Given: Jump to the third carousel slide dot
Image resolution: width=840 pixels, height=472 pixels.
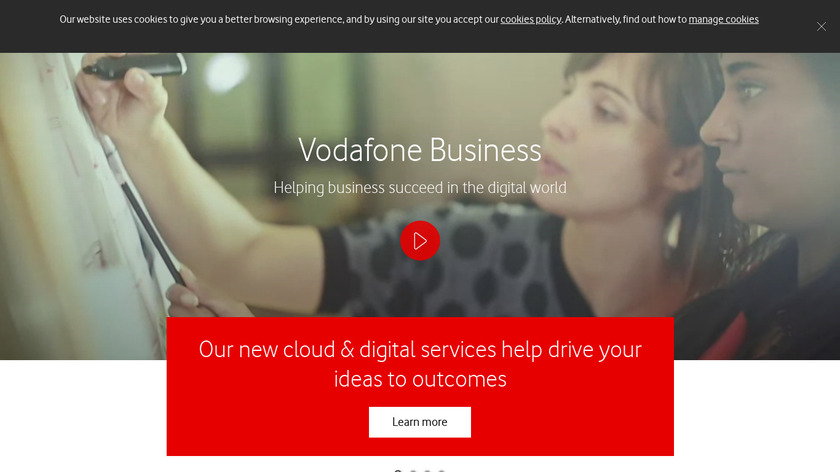Looking at the screenshot, I should tap(427, 471).
